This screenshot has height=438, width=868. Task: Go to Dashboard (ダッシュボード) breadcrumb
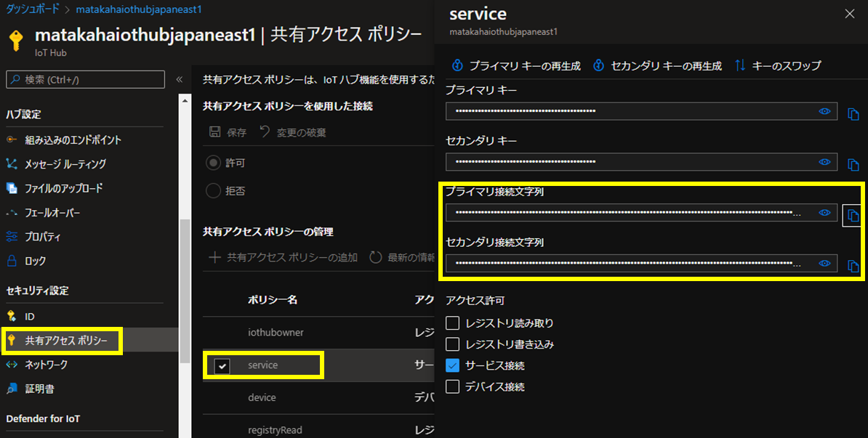pos(32,9)
